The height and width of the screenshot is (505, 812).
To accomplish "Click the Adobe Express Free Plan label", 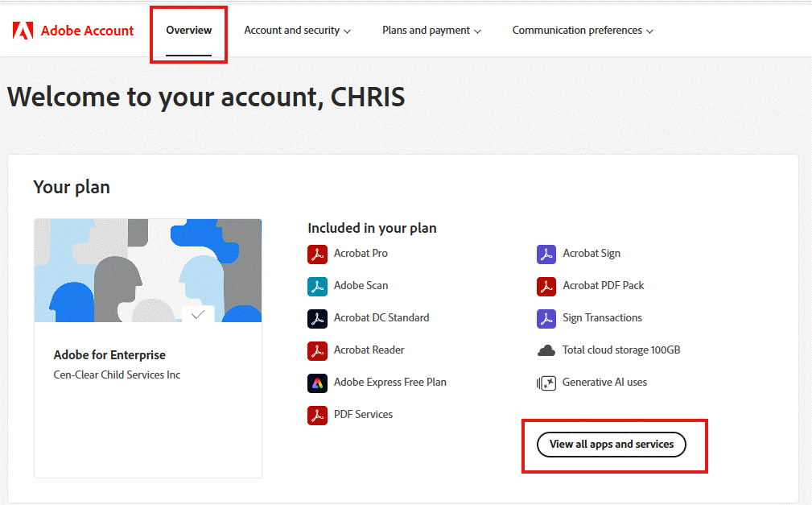I will pos(390,382).
